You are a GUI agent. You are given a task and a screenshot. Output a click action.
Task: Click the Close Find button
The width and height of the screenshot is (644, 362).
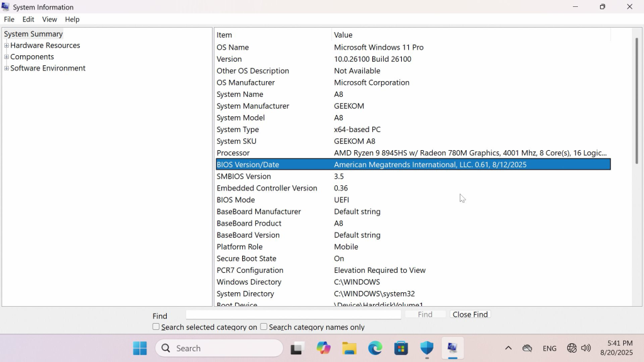(x=470, y=314)
